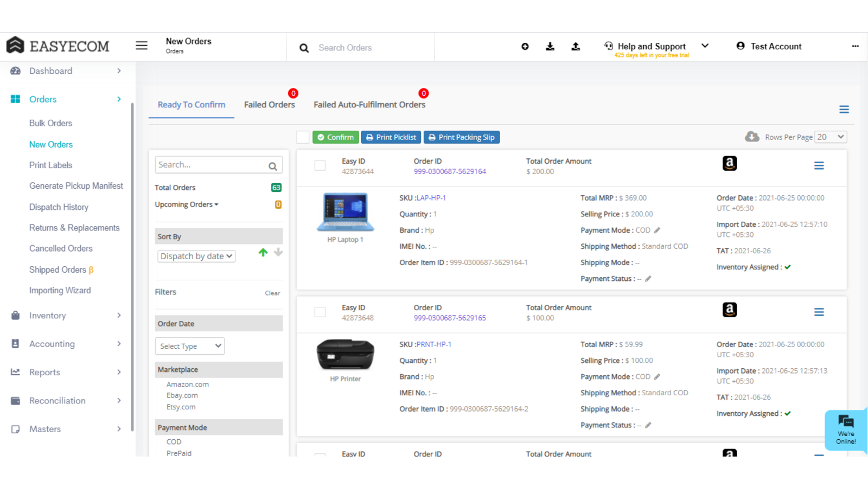The image size is (868, 488).
Task: Select checkbox for Easy ID 42873644
Action: [320, 165]
